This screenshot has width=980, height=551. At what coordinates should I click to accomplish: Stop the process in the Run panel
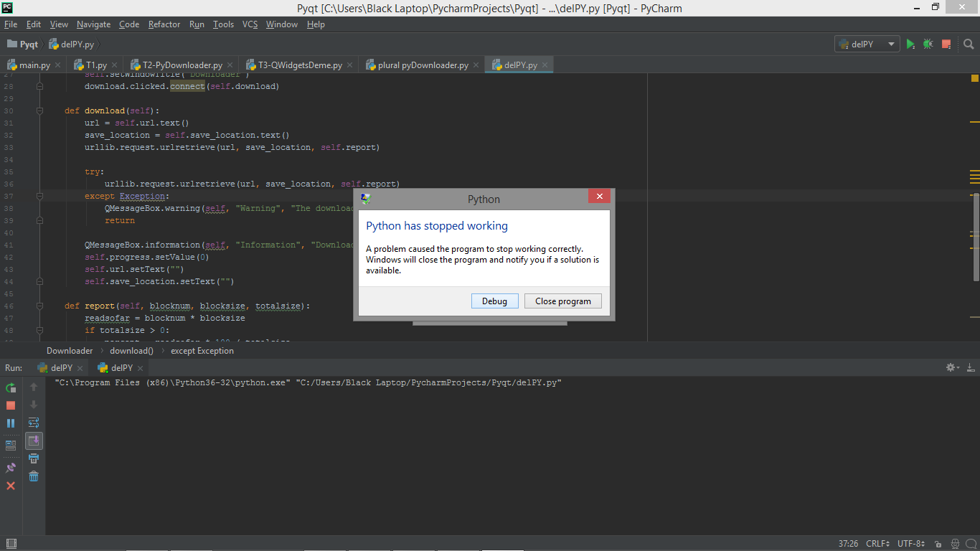[x=11, y=405]
